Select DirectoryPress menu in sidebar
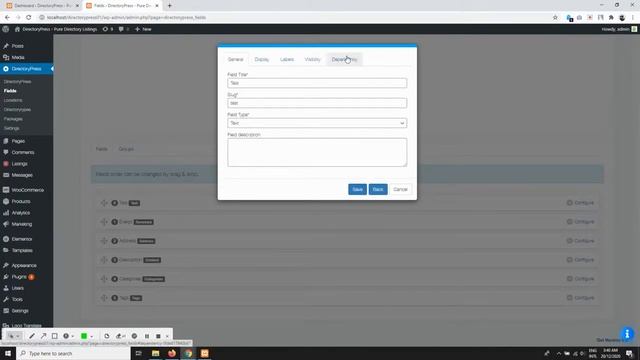 pos(27,69)
